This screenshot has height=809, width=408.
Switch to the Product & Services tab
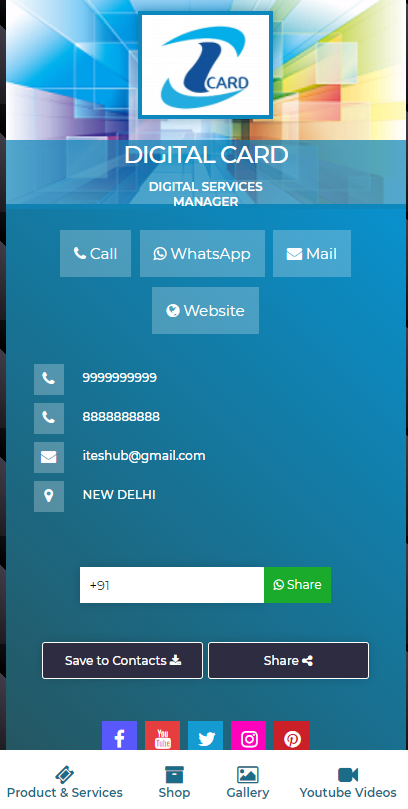pos(64,783)
